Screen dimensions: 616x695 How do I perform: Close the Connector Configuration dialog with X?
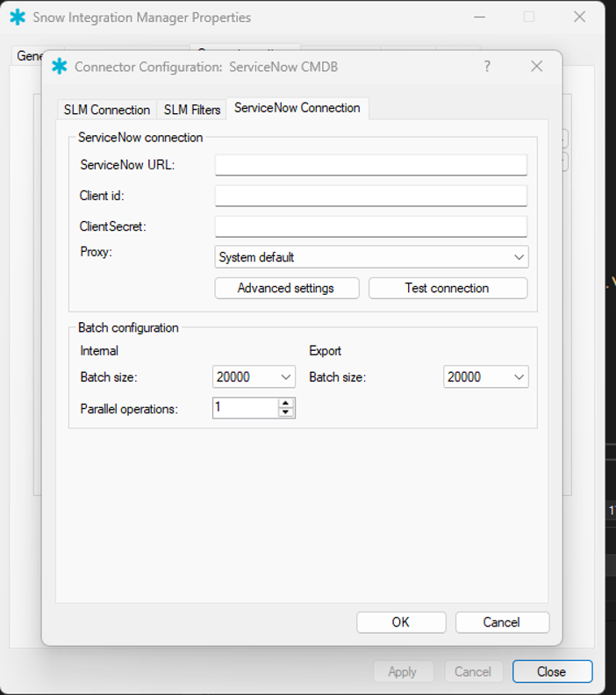coord(537,67)
